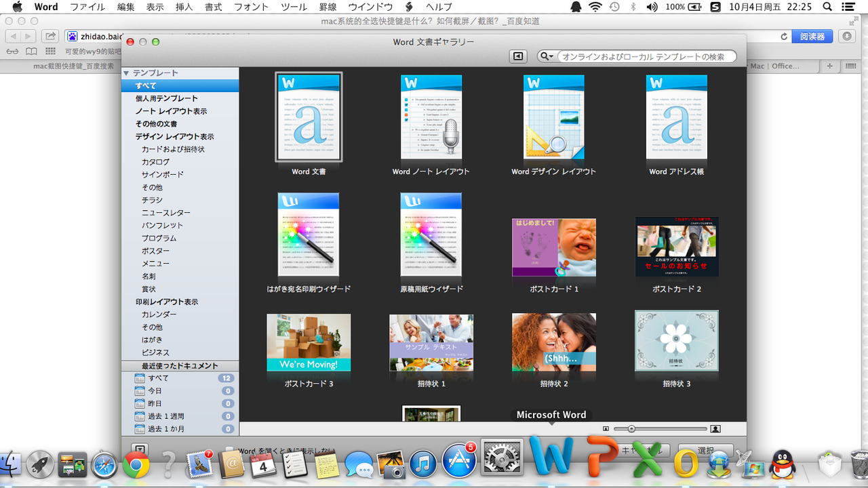The width and height of the screenshot is (868, 488).
Task: Open the 書式 menu
Action: pyautogui.click(x=213, y=7)
